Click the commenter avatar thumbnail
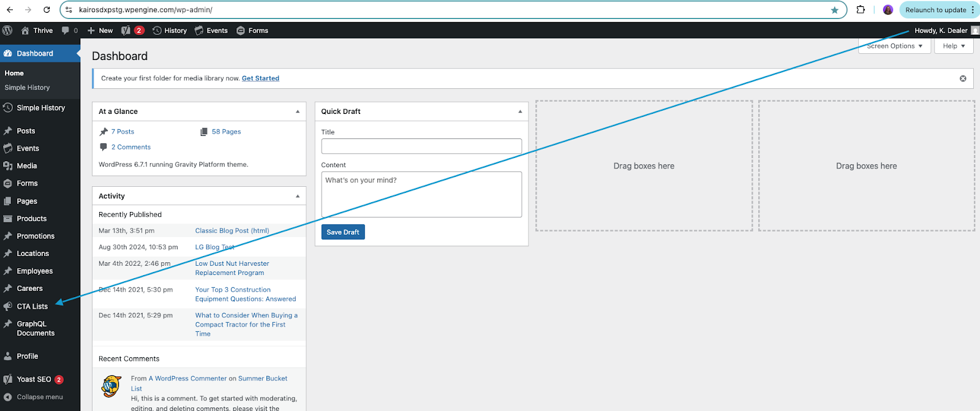The width and height of the screenshot is (980, 411). click(111, 386)
